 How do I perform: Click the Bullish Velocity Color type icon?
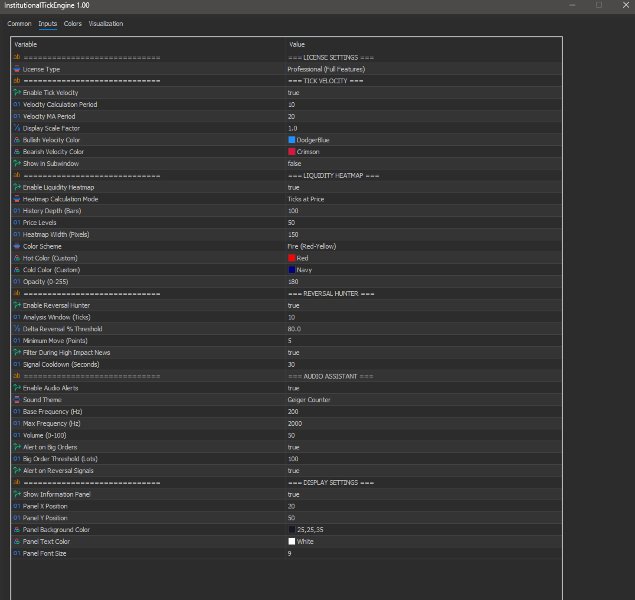[17, 140]
